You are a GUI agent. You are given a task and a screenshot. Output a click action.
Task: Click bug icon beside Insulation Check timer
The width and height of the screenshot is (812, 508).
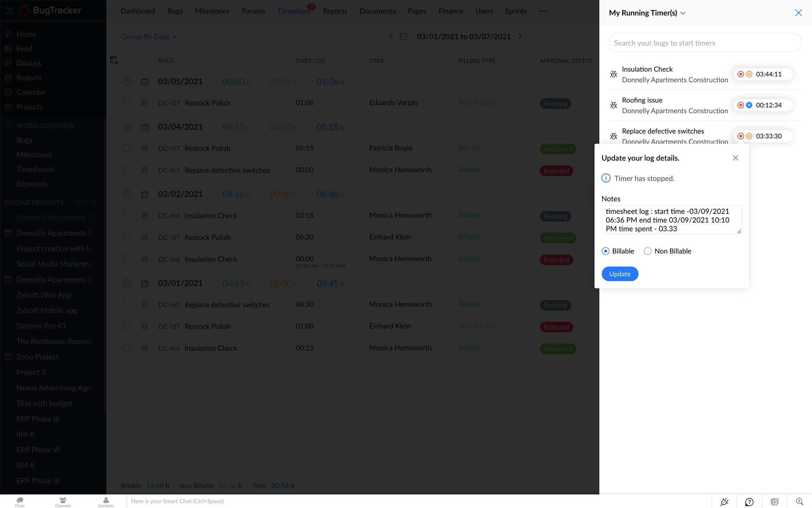tap(614, 74)
